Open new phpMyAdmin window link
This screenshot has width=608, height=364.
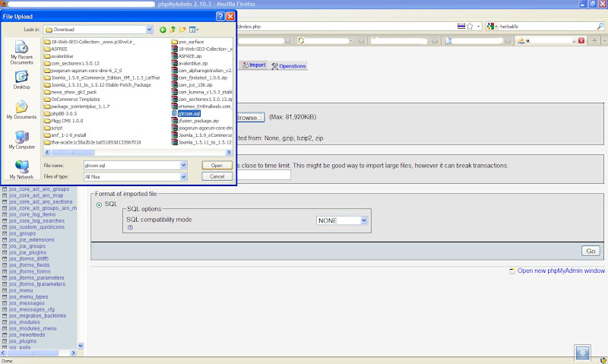(x=561, y=271)
